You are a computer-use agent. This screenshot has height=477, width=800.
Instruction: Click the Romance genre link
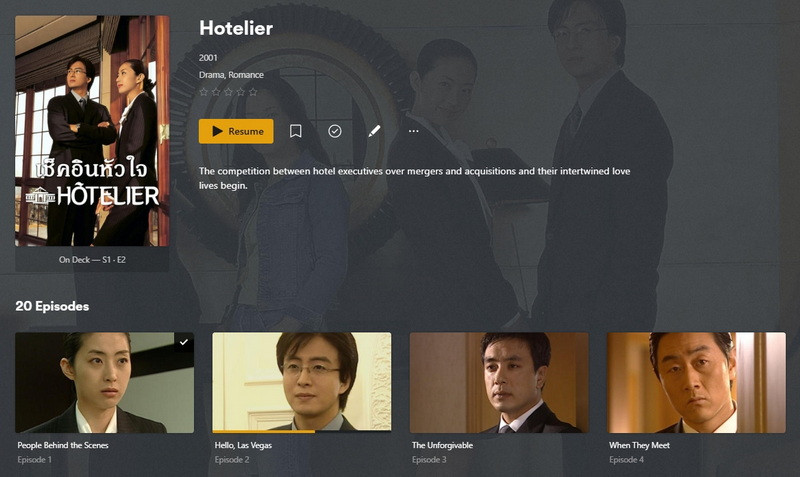[x=246, y=74]
